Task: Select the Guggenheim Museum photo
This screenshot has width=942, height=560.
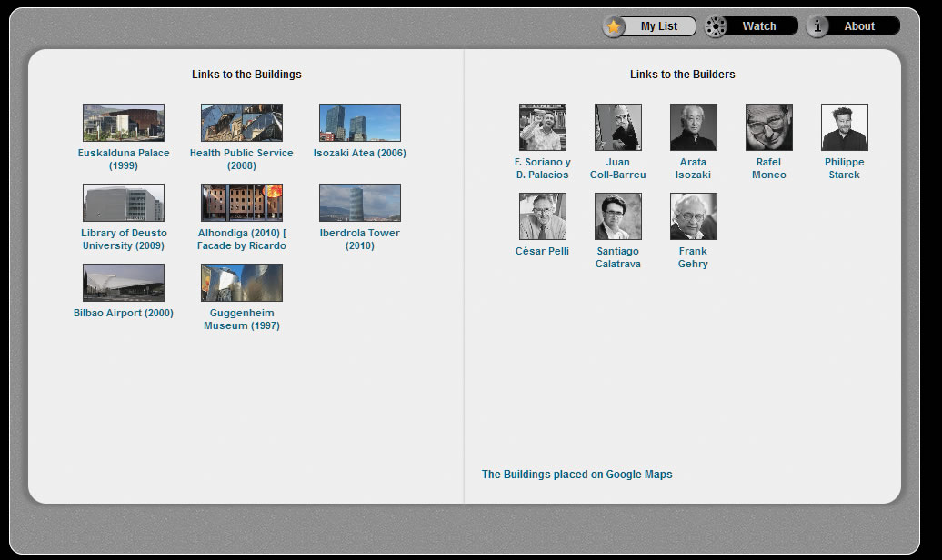Action: coord(242,283)
